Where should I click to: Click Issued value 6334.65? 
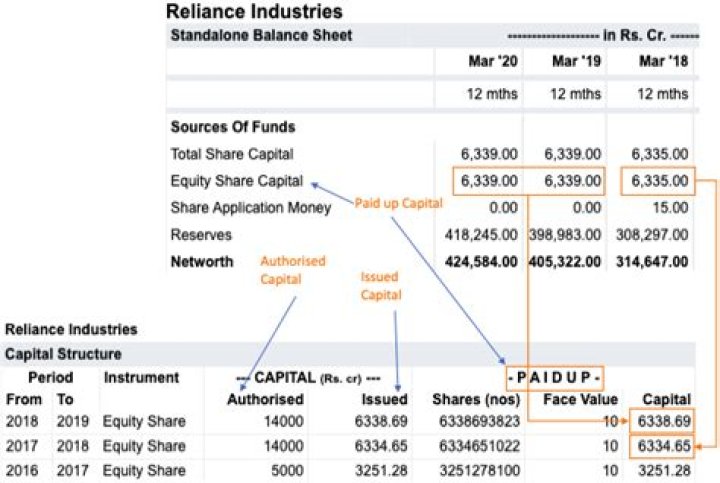(381, 446)
